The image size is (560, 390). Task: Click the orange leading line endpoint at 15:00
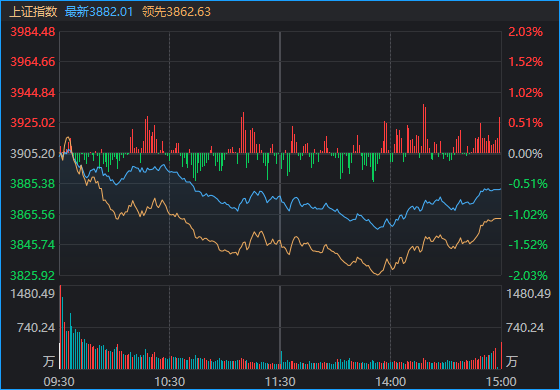point(501,218)
